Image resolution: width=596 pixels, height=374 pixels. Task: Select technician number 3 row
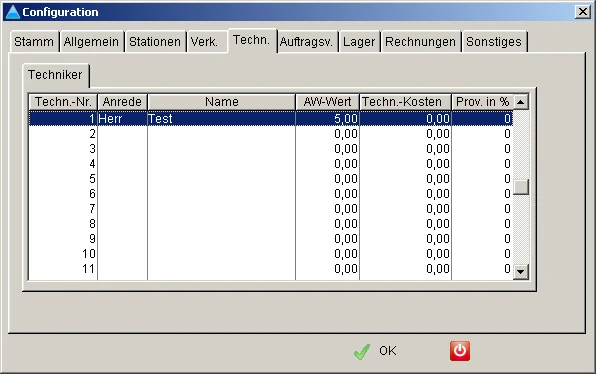pos(271,149)
